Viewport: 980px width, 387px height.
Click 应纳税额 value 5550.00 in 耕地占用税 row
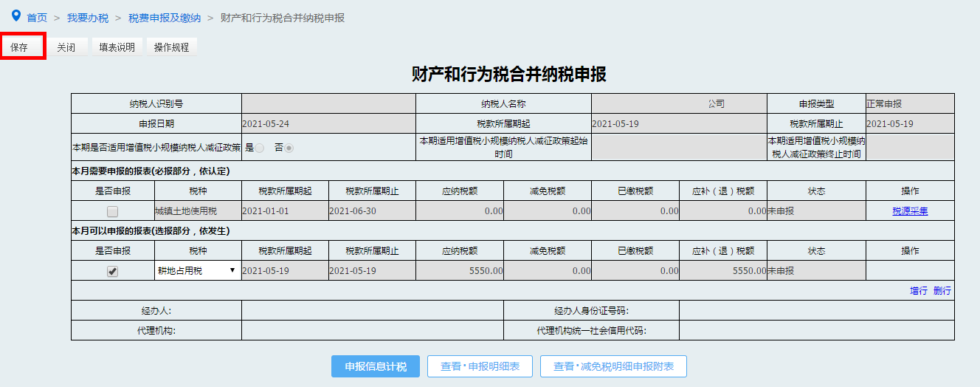point(460,271)
